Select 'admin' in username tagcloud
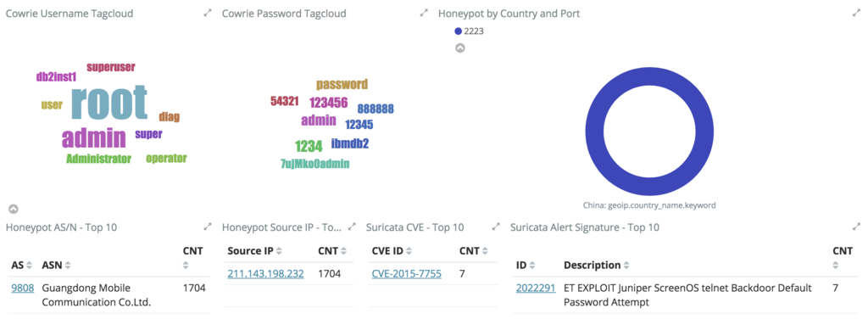The height and width of the screenshot is (325, 868). click(x=94, y=137)
